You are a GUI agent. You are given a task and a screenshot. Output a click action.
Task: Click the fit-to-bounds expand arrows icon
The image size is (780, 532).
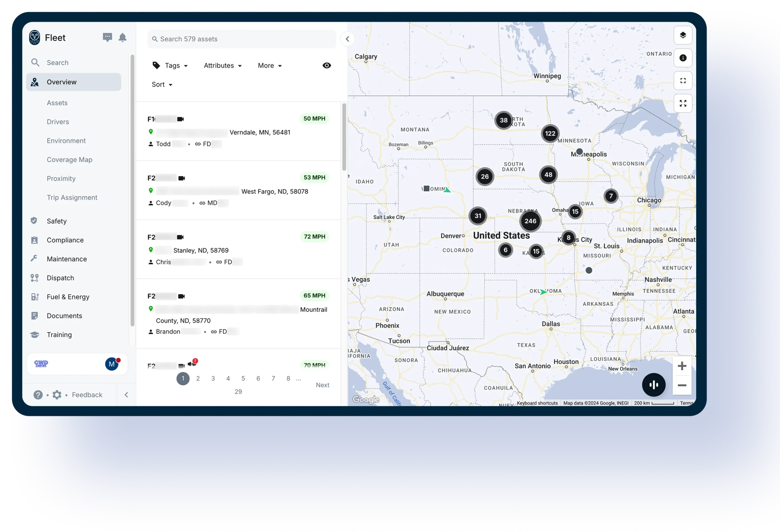coord(683,103)
